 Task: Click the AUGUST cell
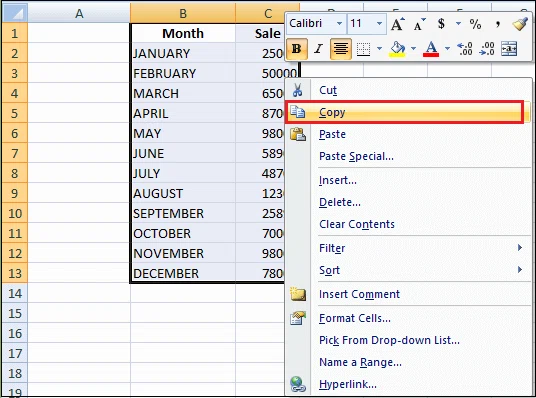point(183,193)
